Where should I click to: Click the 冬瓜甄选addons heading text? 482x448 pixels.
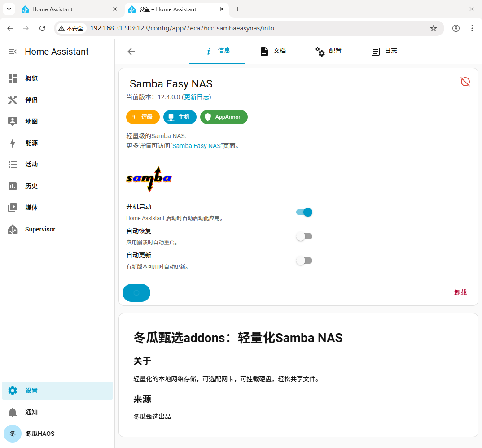(x=238, y=338)
